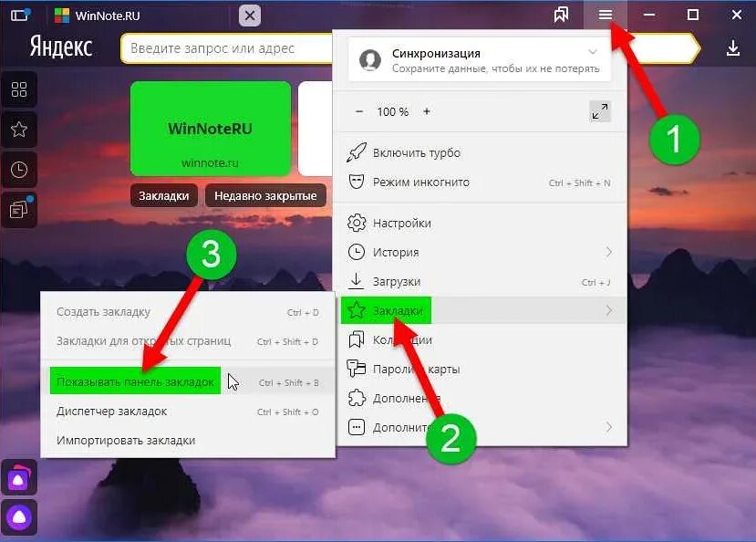Click the Ctrl + Shift + O shortcut text

coord(288,412)
